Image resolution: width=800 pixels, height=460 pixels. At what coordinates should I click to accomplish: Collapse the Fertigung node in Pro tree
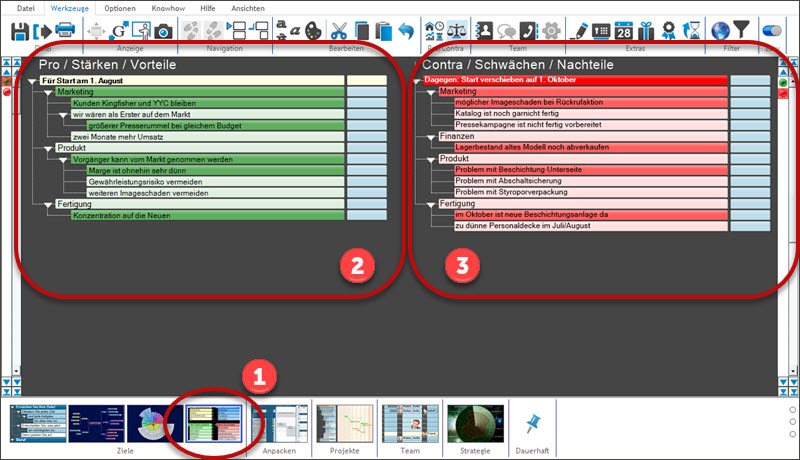pyautogui.click(x=46, y=204)
